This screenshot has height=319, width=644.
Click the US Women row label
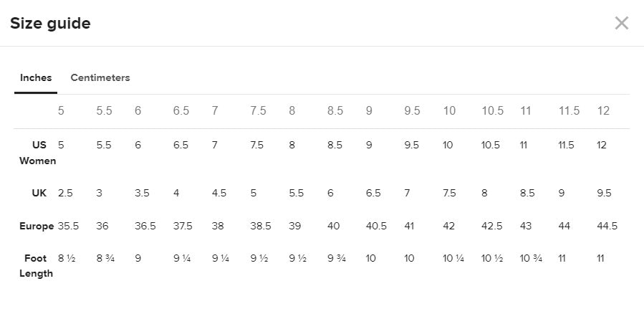click(38, 153)
